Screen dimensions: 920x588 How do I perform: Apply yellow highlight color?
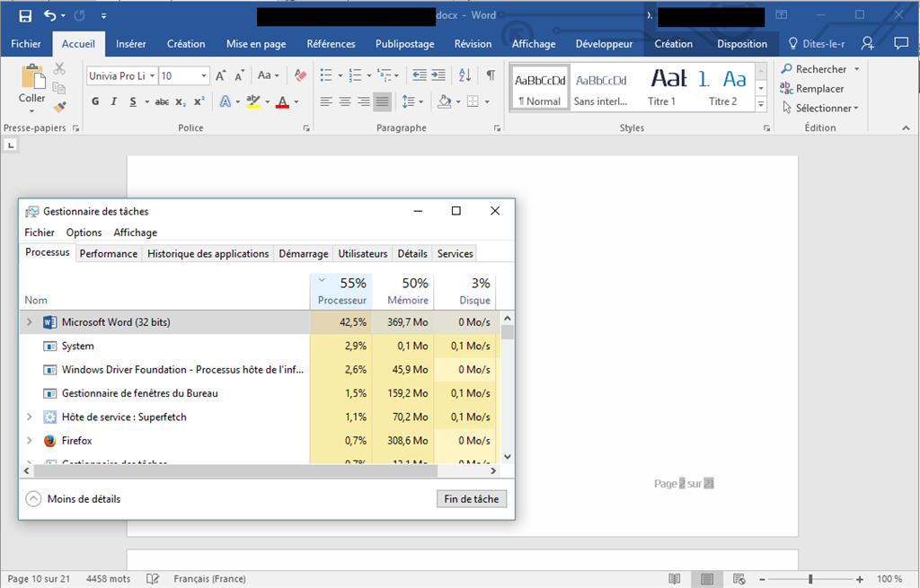[253, 101]
